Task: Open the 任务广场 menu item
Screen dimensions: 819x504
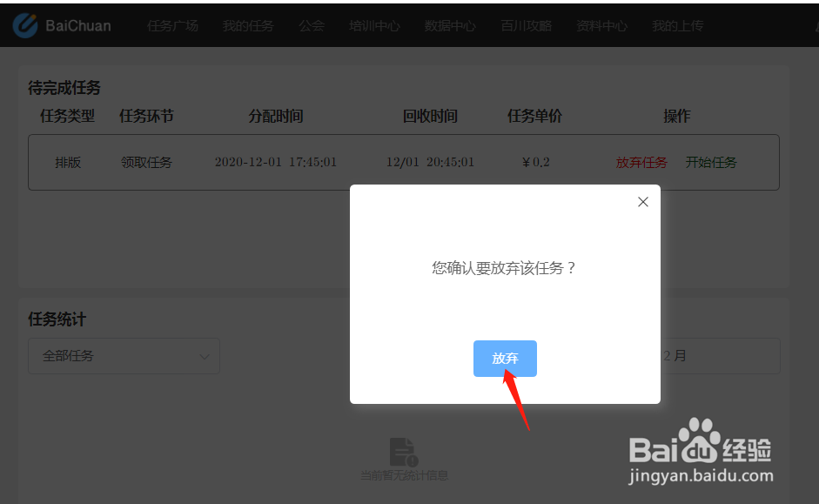Action: pyautogui.click(x=172, y=25)
